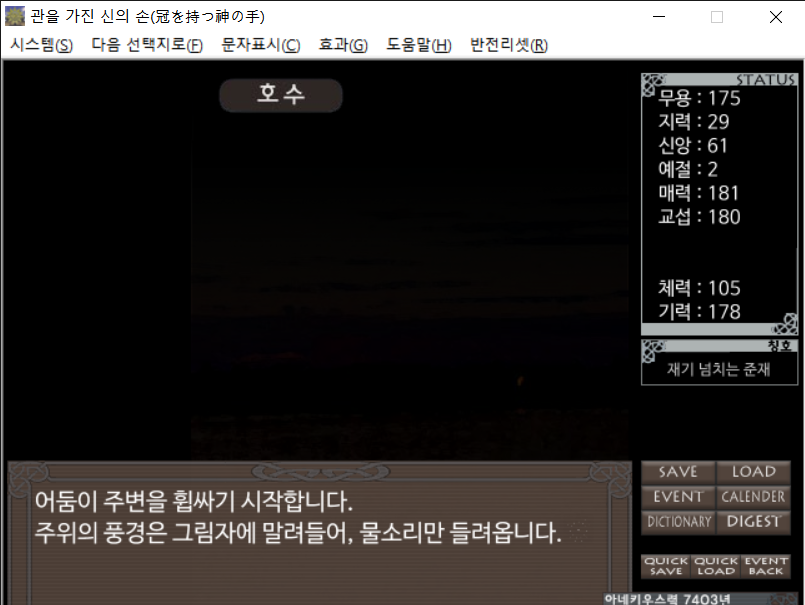Click the 기력 : 178 stat
The width and height of the screenshot is (805, 605).
pyautogui.click(x=699, y=312)
